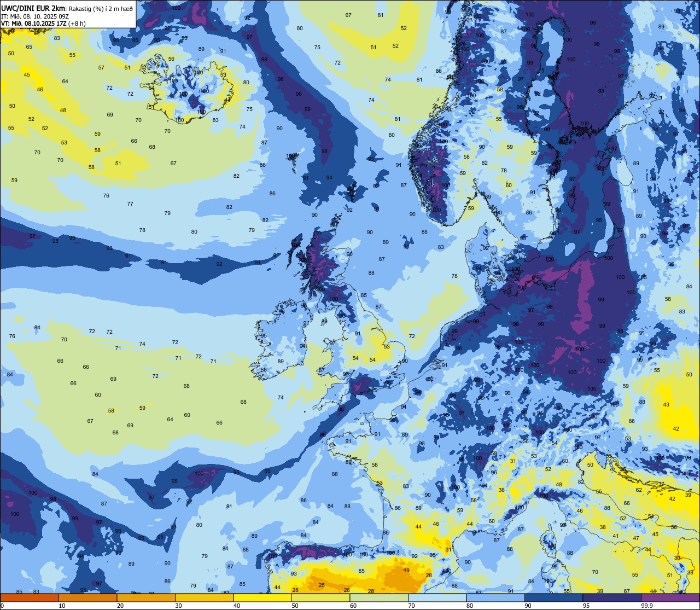Click the humidity value '62' on the map

[639, 490]
